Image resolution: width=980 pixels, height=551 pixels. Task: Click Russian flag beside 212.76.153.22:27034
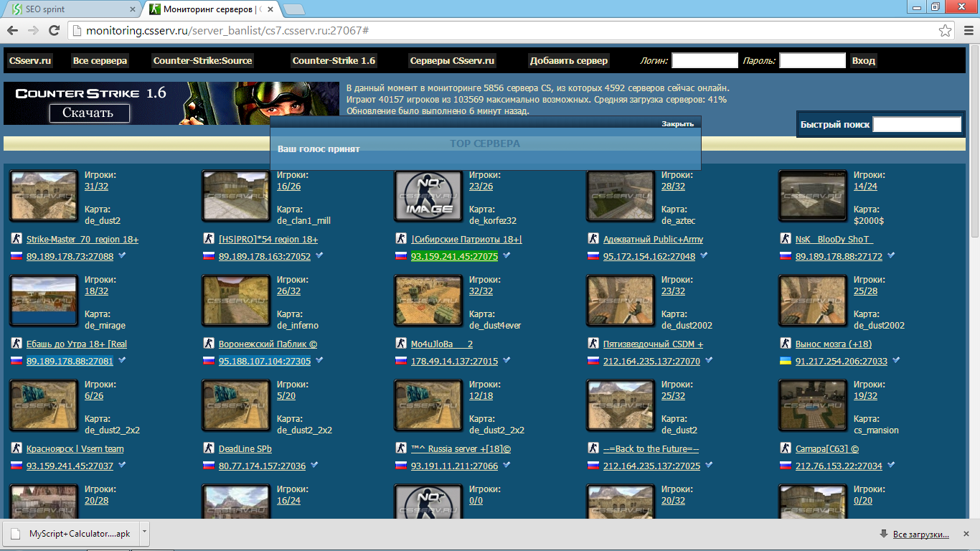point(786,466)
